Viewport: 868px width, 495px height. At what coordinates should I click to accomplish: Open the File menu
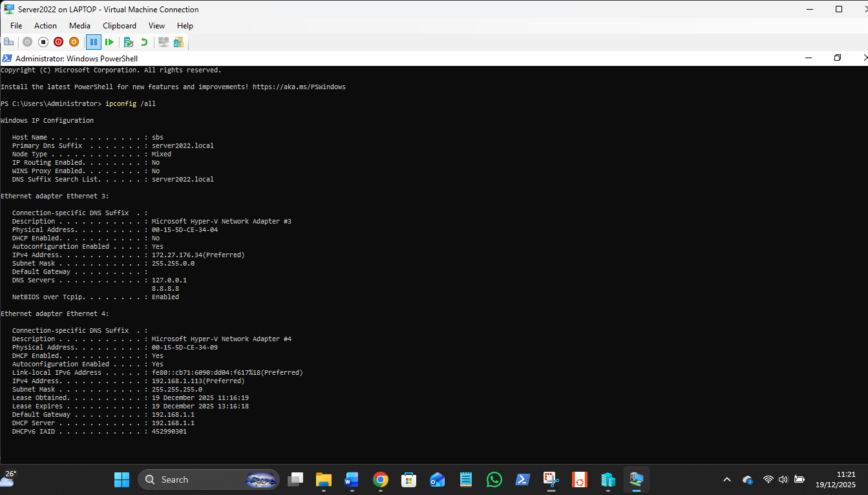coord(16,26)
